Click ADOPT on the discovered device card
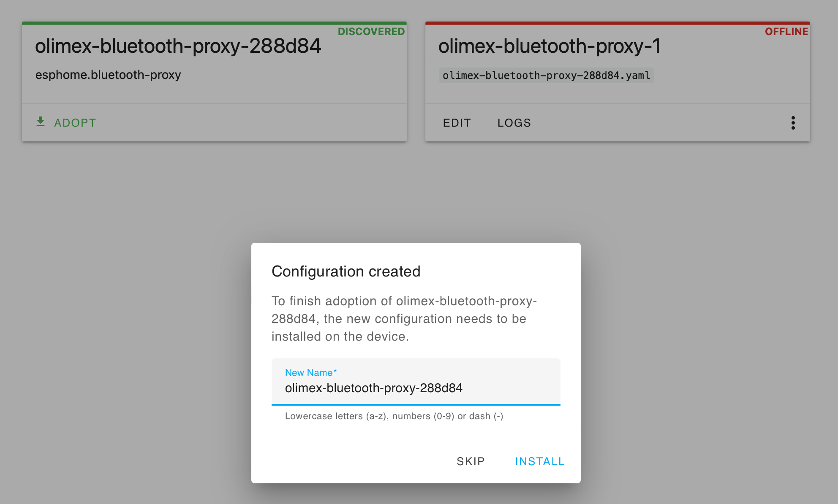Viewport: 838px width, 504px height. click(x=75, y=123)
